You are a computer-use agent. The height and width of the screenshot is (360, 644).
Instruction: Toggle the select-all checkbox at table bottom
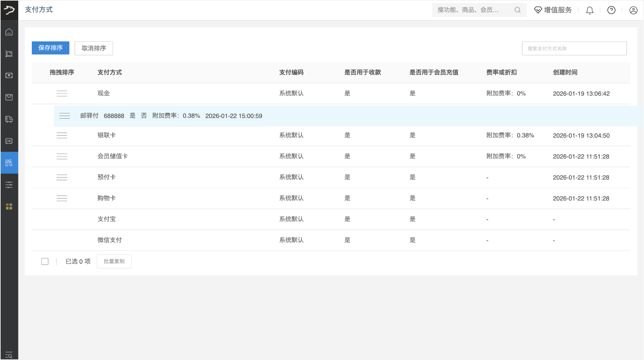click(45, 261)
